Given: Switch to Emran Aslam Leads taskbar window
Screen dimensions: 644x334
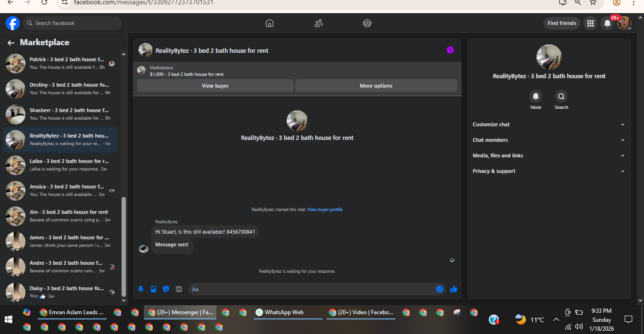Looking at the screenshot, I should [x=73, y=312].
